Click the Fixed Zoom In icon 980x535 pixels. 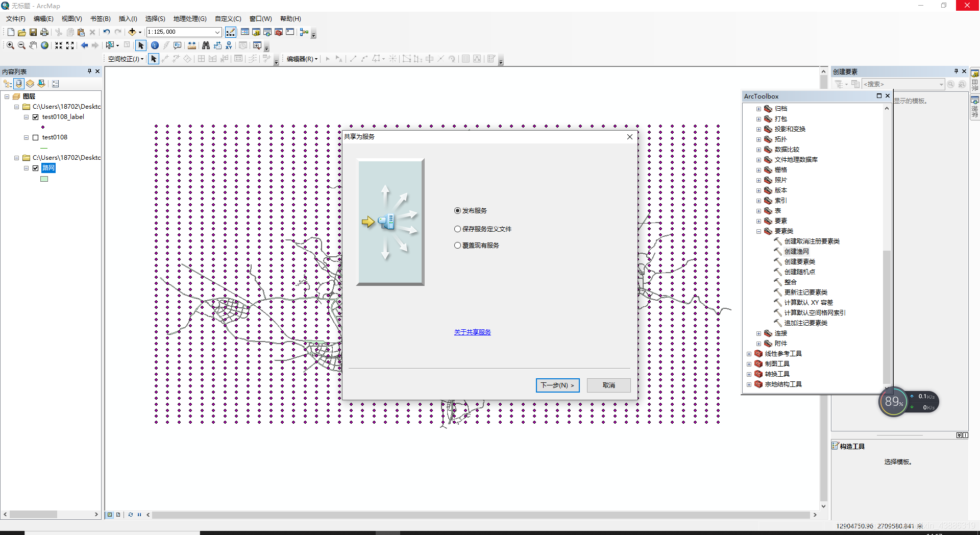tap(59, 45)
